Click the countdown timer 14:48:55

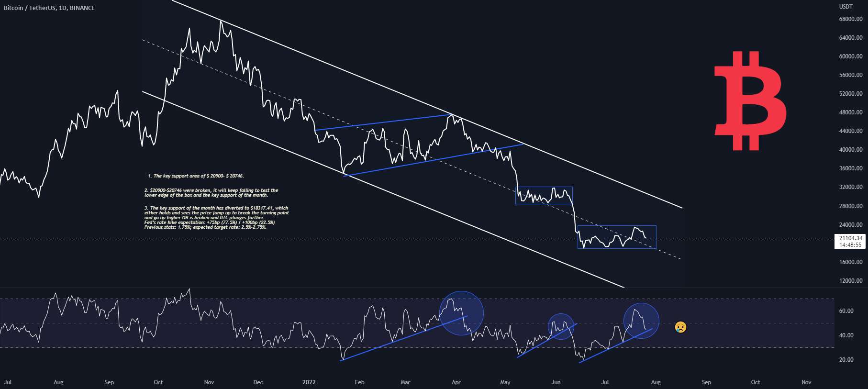(x=850, y=245)
